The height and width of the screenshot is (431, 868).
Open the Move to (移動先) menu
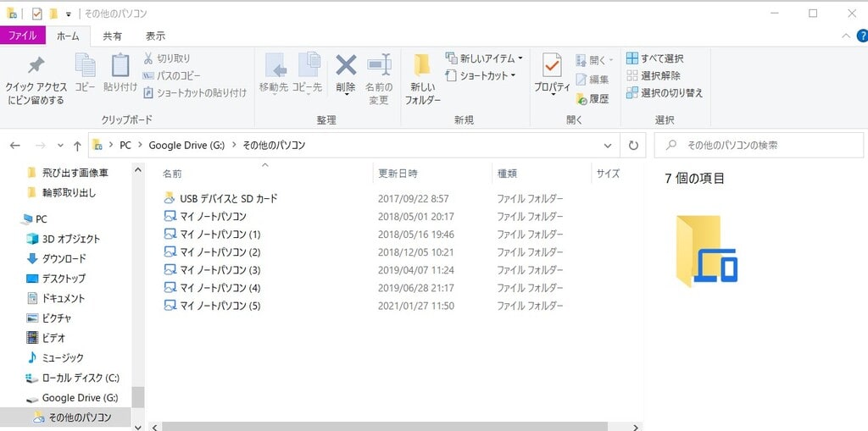[274, 75]
